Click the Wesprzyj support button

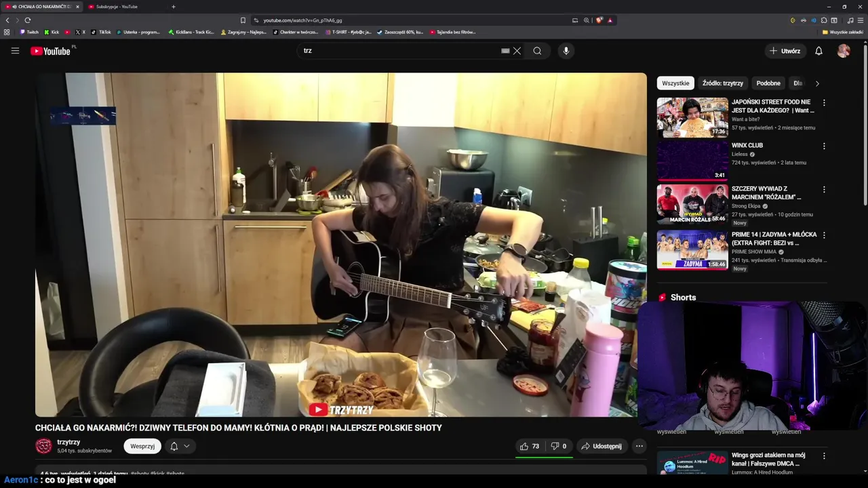(x=142, y=446)
